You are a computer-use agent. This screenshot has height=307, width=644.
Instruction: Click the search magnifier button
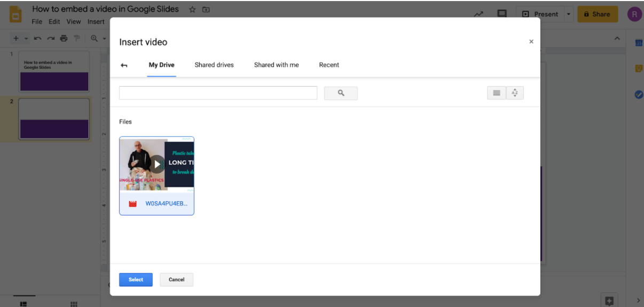pyautogui.click(x=341, y=93)
